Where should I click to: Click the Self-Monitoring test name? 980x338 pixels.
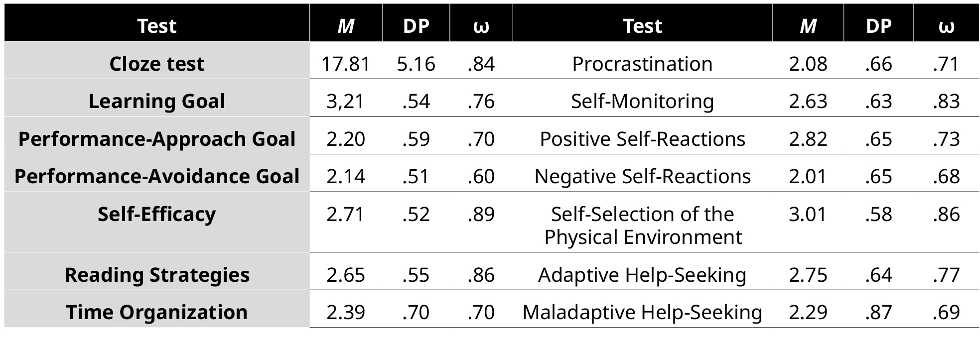point(642,101)
